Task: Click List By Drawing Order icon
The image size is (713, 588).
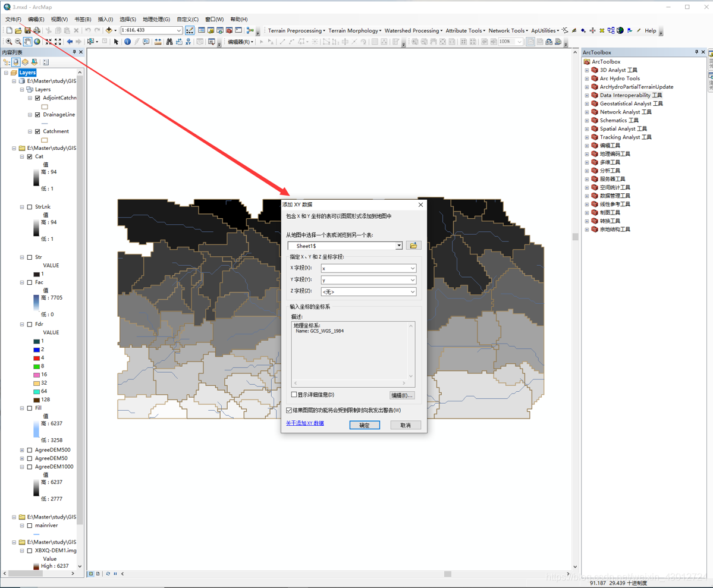Action: pos(7,62)
